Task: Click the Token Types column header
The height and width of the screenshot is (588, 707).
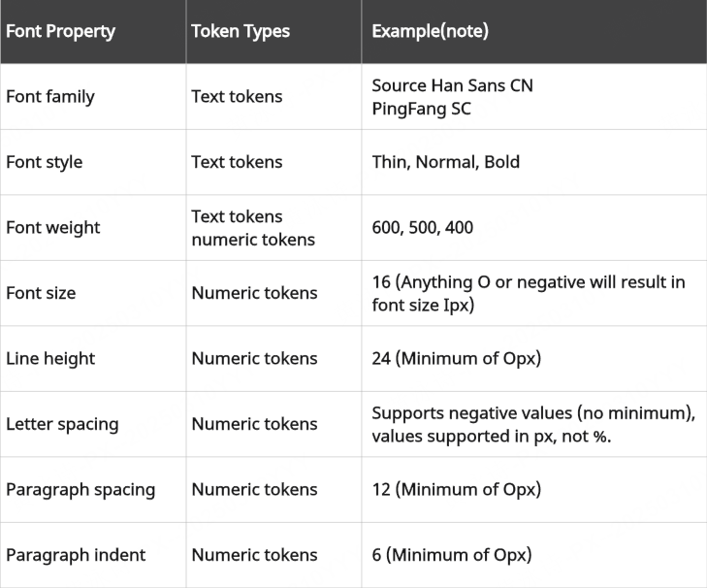Action: (x=242, y=31)
